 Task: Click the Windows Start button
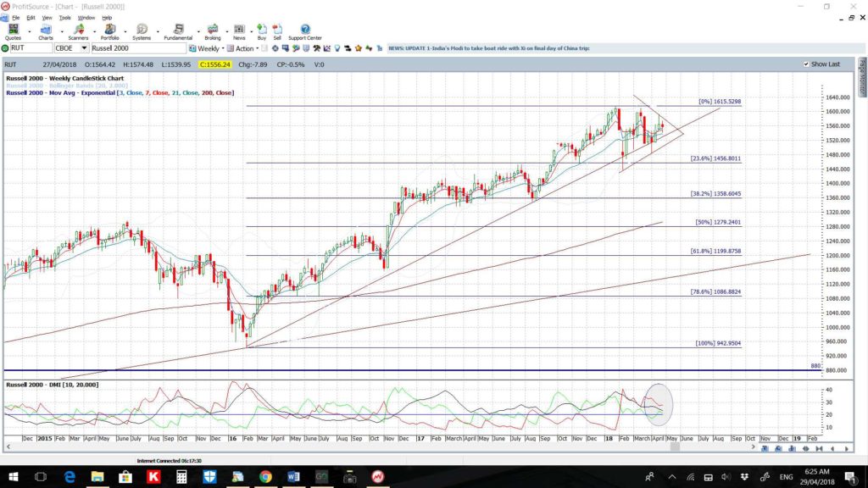pyautogui.click(x=14, y=477)
